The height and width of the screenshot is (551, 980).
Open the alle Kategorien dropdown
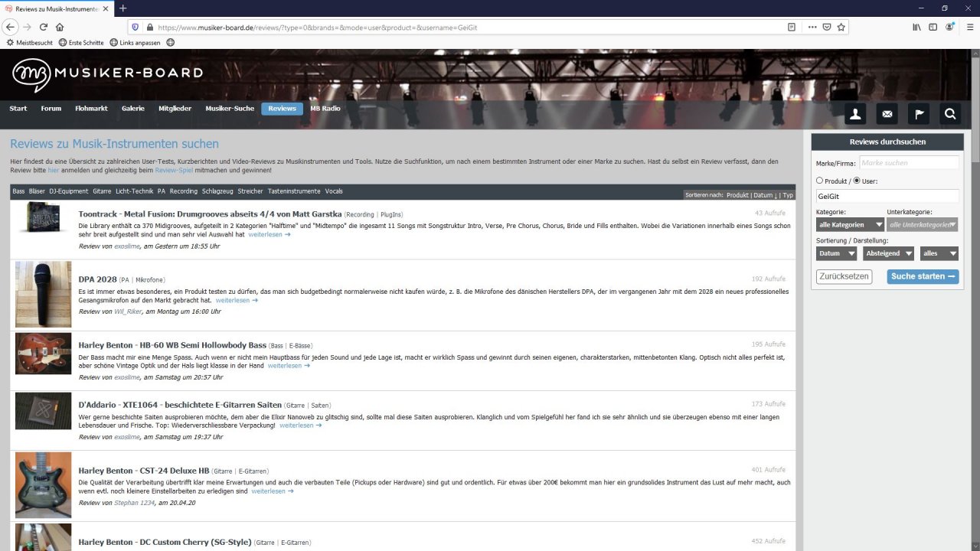tap(851, 225)
